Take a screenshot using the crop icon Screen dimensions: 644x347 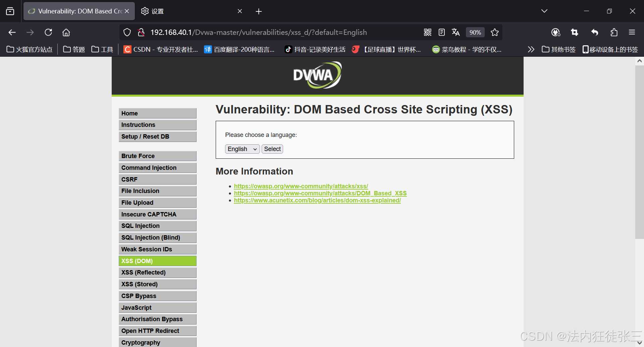pos(574,32)
